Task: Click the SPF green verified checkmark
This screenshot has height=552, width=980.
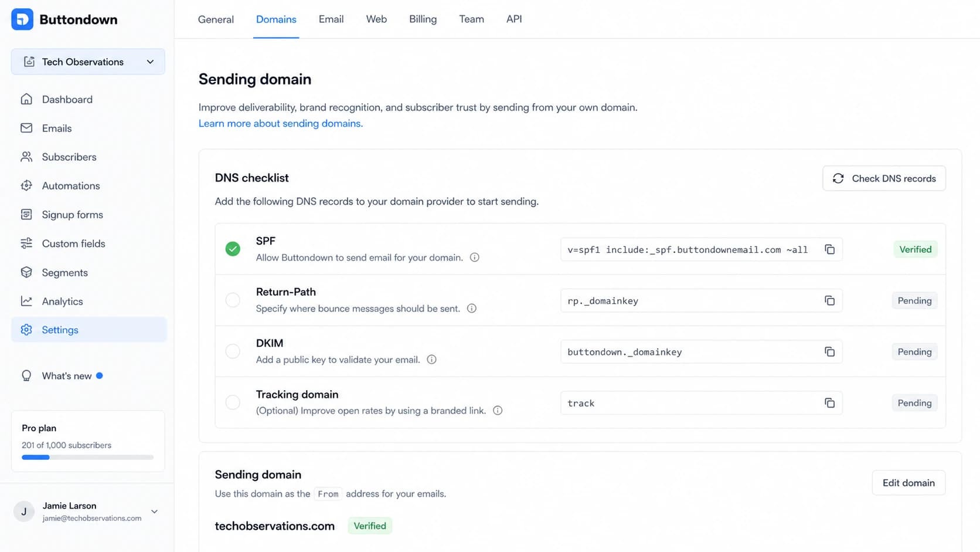Action: click(233, 249)
